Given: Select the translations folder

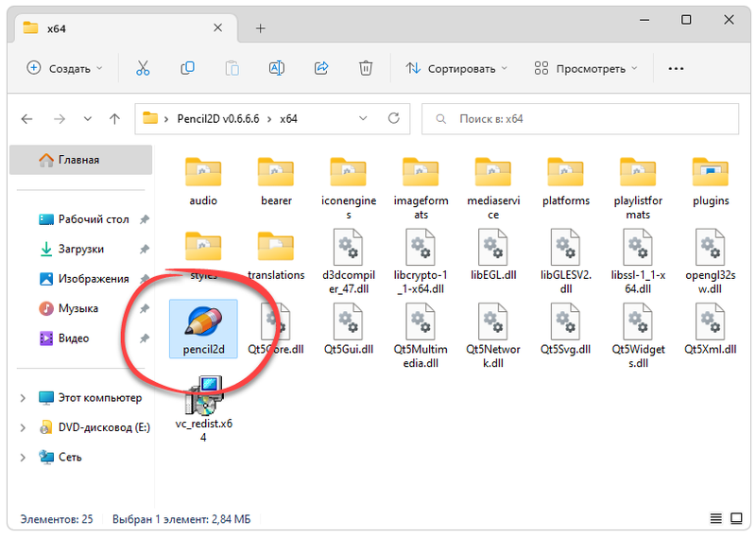Looking at the screenshot, I should coord(276,255).
